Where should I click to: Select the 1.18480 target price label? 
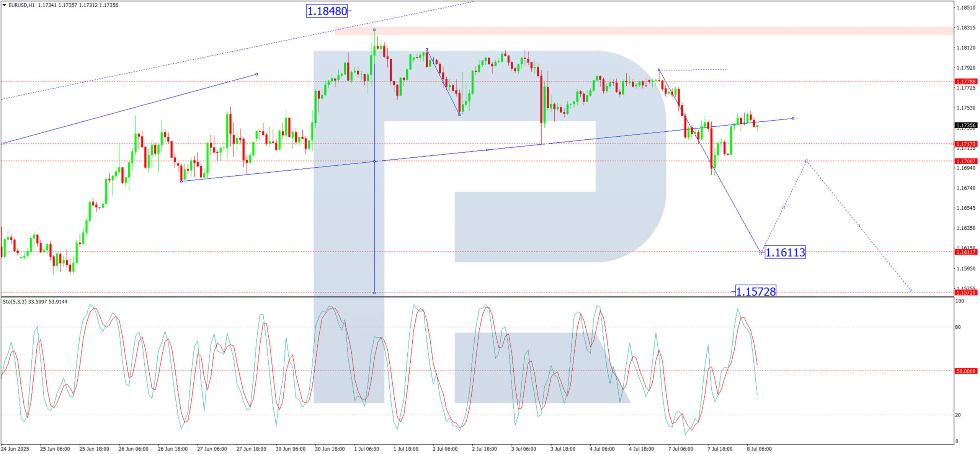point(327,11)
